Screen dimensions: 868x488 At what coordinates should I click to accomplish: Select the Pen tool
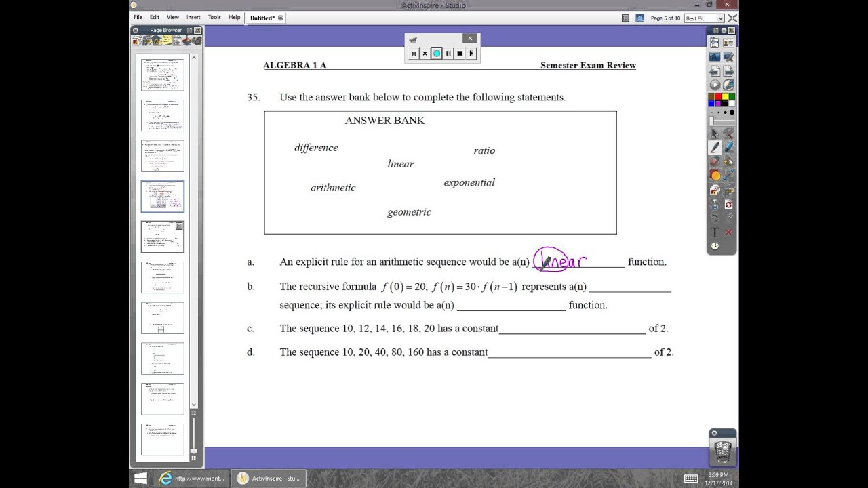pos(715,147)
